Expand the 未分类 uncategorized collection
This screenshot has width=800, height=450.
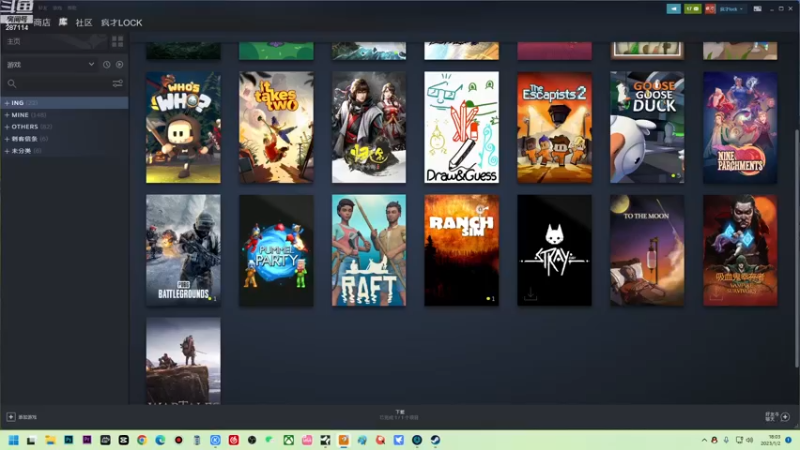[64, 151]
